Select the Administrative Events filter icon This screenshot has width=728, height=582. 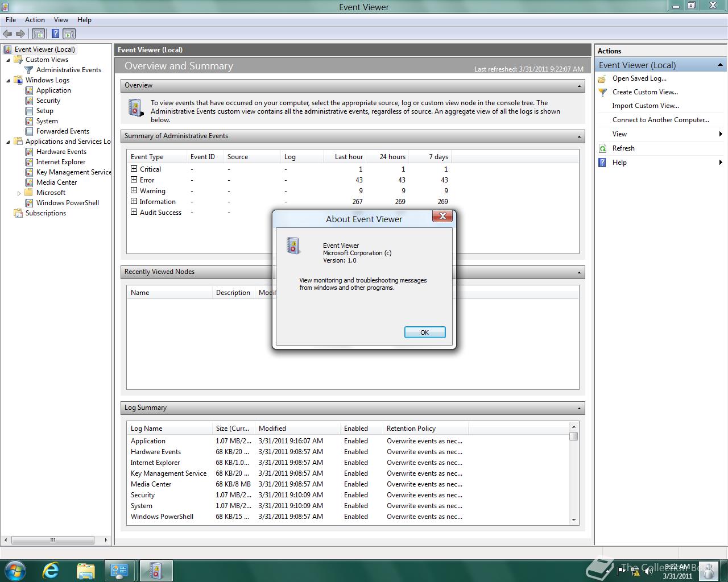[29, 70]
